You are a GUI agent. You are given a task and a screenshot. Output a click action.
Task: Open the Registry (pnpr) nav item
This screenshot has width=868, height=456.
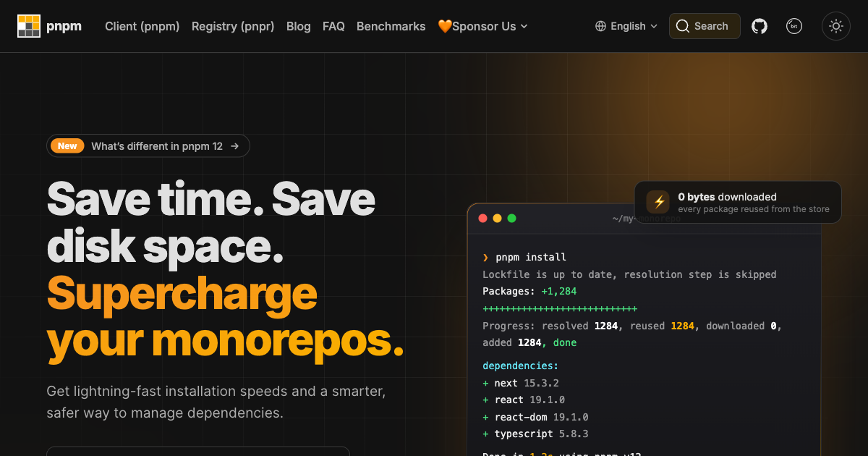coord(233,26)
